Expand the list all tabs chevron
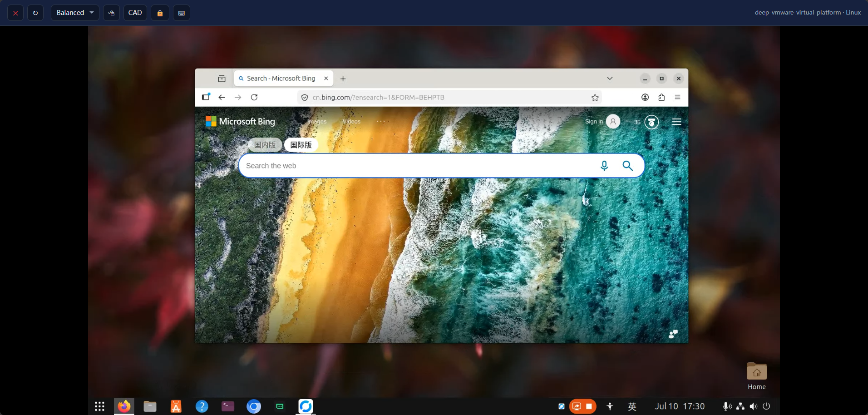 pos(610,79)
